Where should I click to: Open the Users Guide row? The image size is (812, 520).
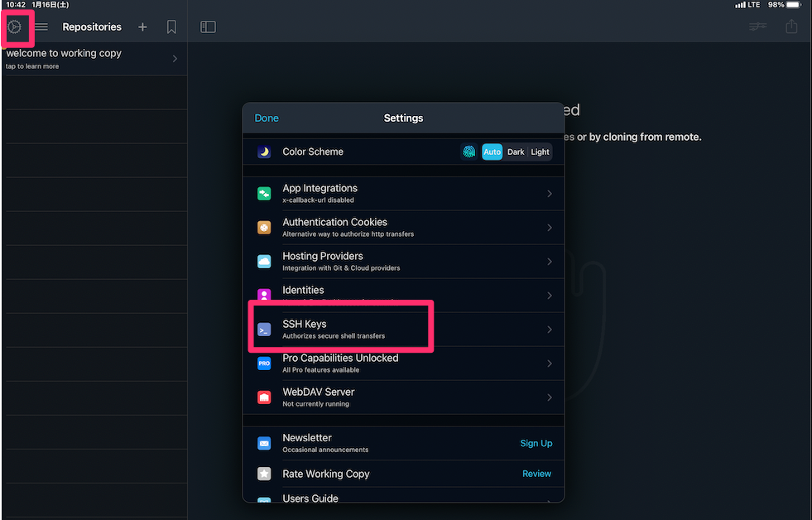pyautogui.click(x=403, y=496)
